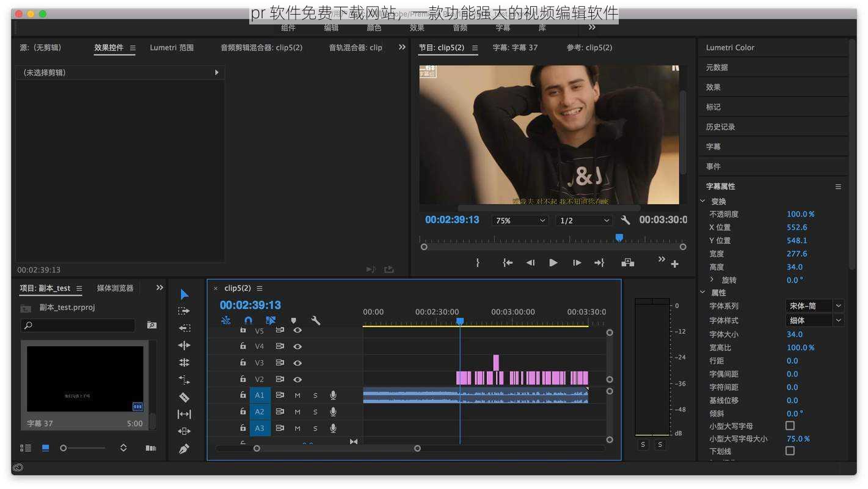The image size is (868, 489).
Task: Toggle Linked Selection in timeline header
Action: click(x=271, y=320)
